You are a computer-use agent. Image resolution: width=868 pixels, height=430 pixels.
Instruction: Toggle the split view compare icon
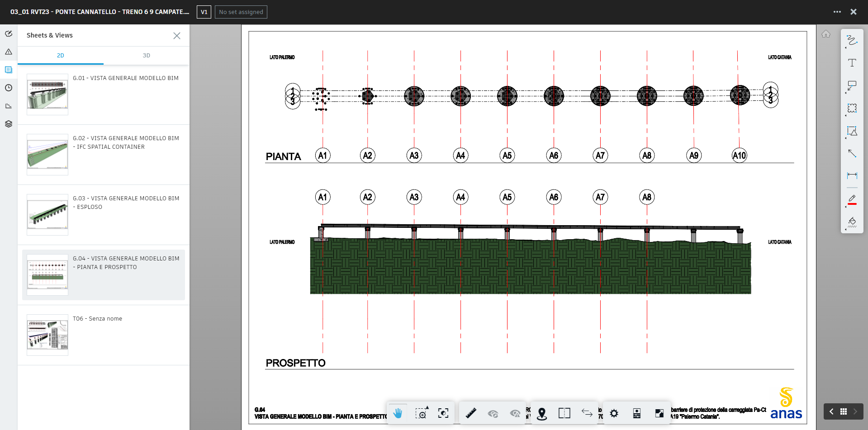(x=564, y=413)
